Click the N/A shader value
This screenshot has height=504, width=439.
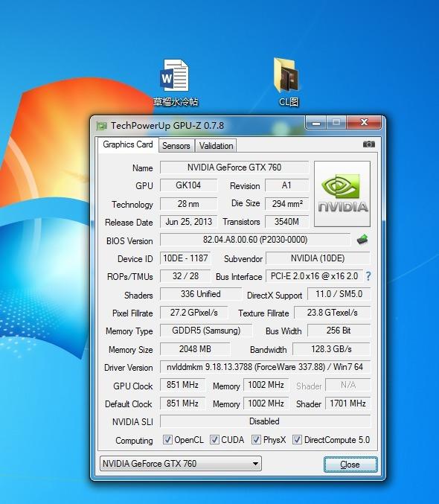click(x=348, y=385)
